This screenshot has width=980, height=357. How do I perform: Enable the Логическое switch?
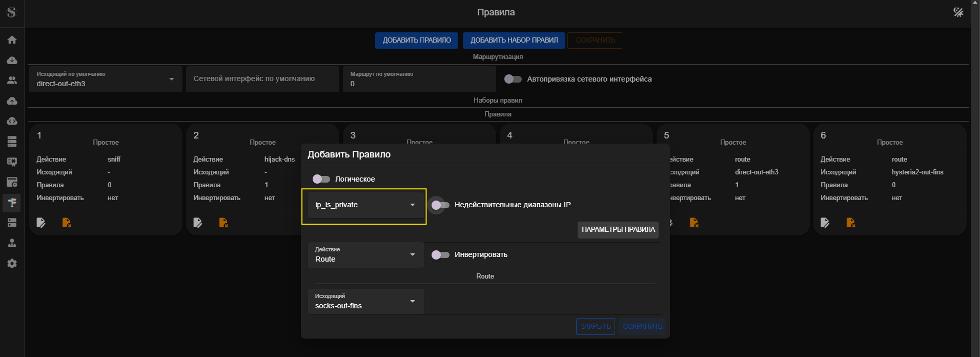(321, 179)
